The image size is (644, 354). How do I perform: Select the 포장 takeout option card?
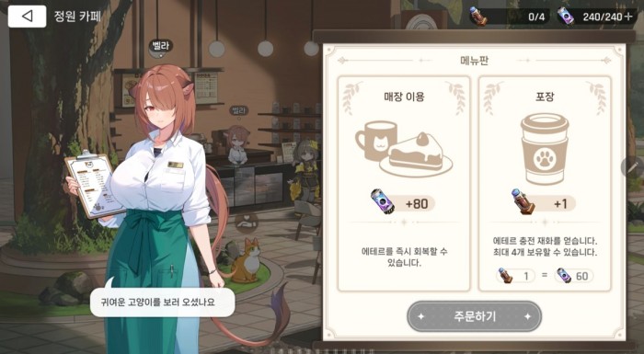point(545,183)
